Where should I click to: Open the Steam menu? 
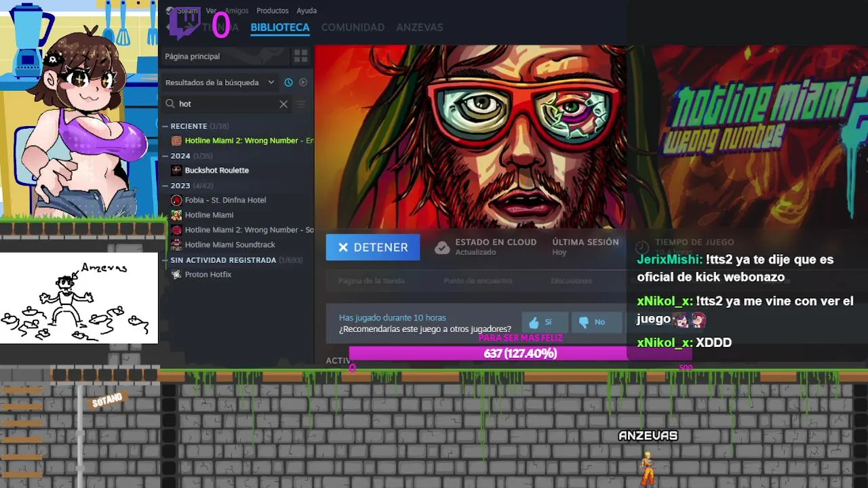[187, 11]
